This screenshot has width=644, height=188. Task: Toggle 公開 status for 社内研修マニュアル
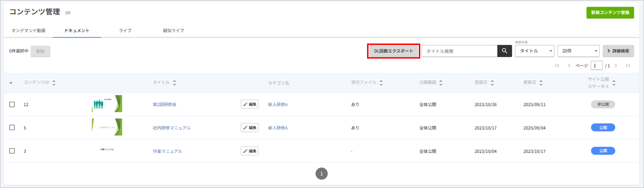603,128
